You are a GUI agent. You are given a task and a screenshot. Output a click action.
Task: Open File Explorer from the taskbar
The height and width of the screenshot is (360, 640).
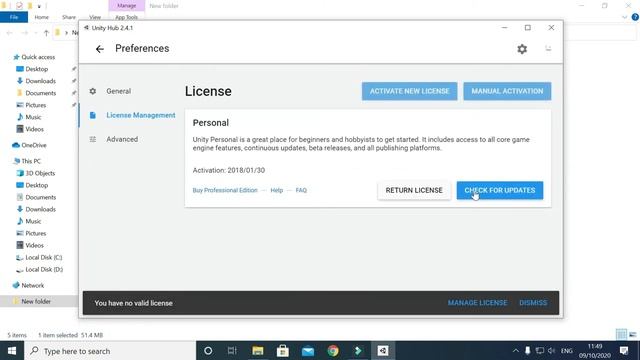pos(258,351)
